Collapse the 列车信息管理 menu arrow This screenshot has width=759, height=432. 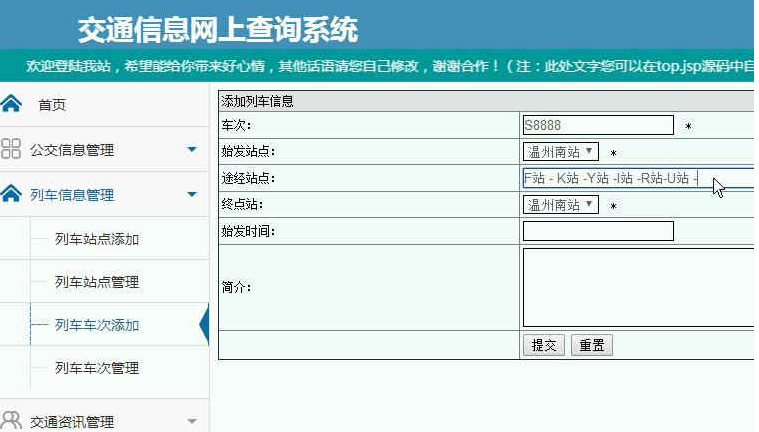pyautogui.click(x=192, y=194)
